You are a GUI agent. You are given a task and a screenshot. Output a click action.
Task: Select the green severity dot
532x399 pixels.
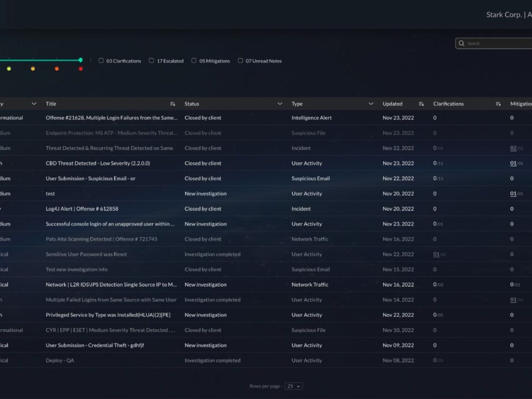coord(9,69)
